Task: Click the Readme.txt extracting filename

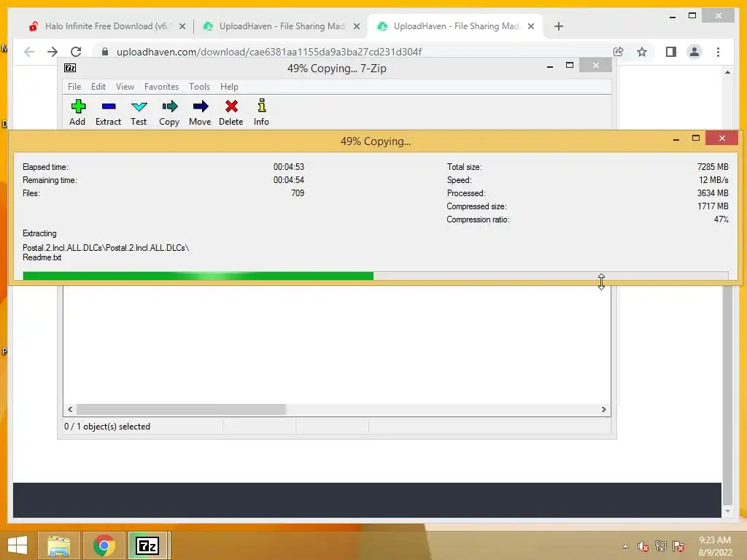Action: (42, 257)
